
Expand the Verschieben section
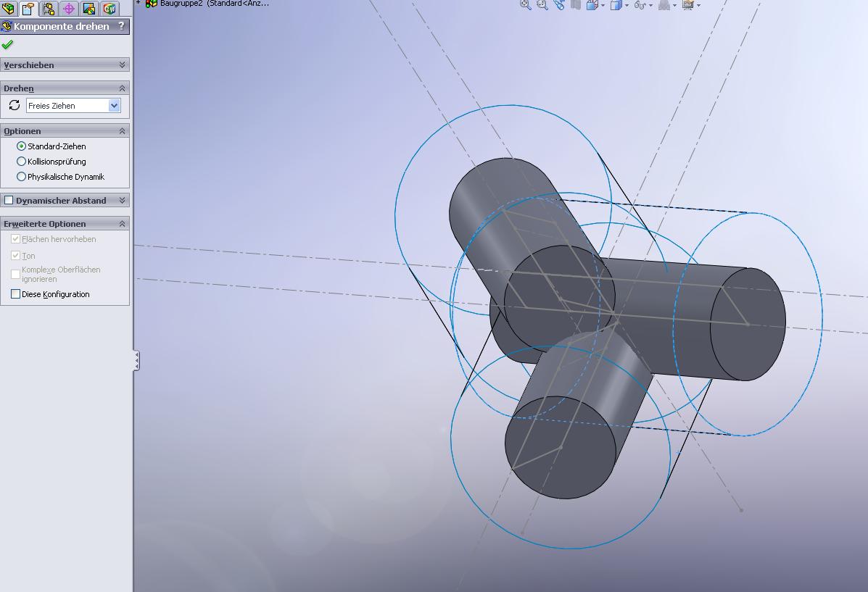click(x=123, y=64)
